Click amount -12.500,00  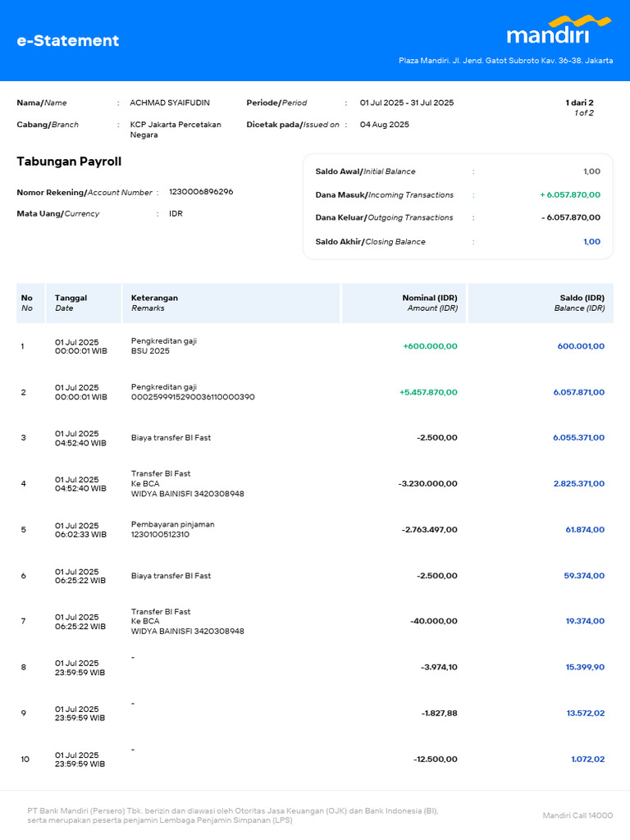[436, 759]
